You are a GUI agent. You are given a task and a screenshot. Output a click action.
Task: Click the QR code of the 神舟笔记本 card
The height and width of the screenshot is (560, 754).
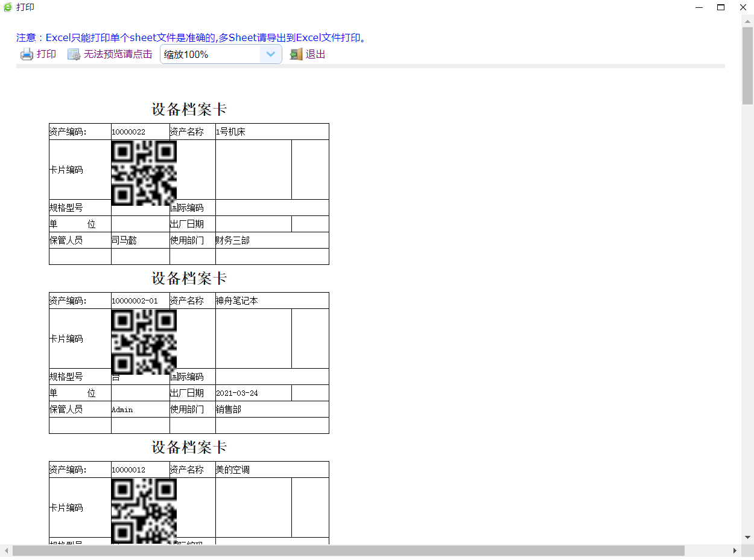click(x=144, y=342)
